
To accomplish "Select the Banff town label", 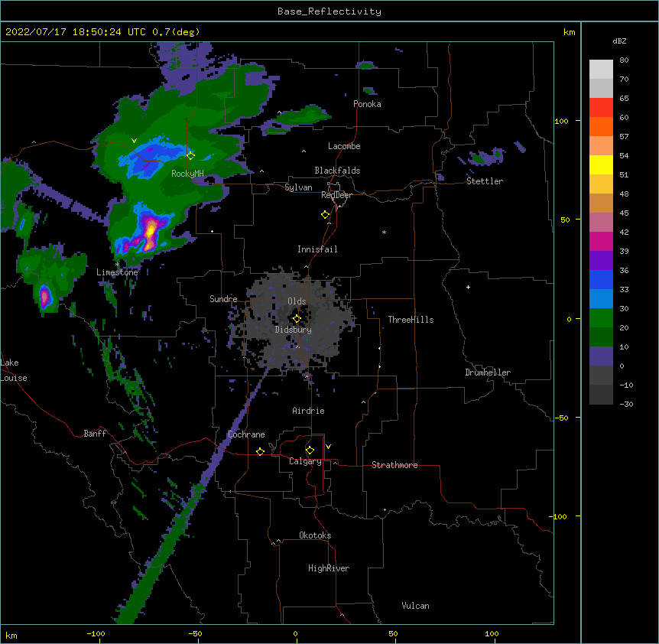I will (95, 434).
